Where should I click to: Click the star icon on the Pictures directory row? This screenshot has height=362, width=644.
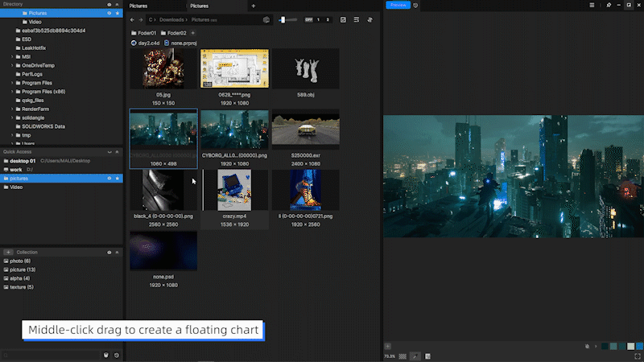(117, 13)
